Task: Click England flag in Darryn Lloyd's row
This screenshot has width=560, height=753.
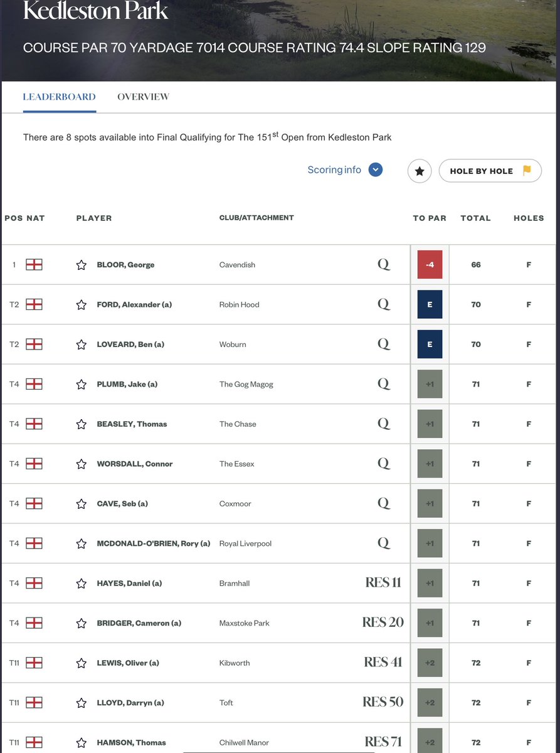Action: 34,703
